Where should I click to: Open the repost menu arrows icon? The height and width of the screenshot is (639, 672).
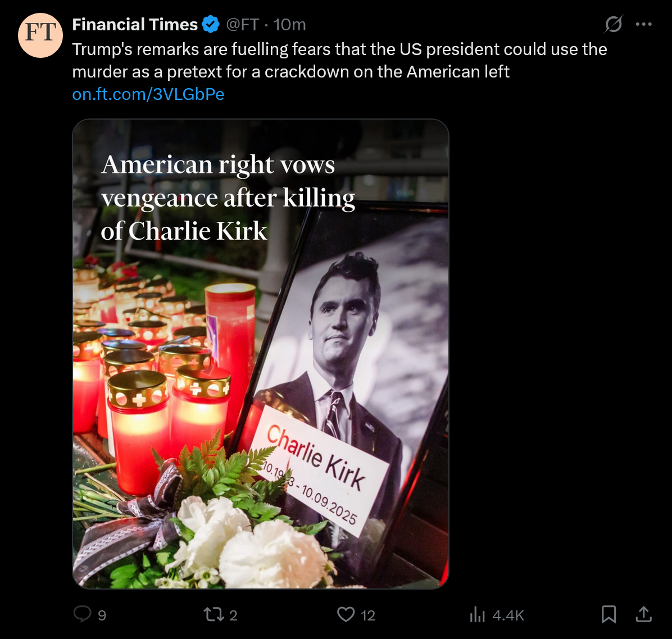tap(214, 614)
